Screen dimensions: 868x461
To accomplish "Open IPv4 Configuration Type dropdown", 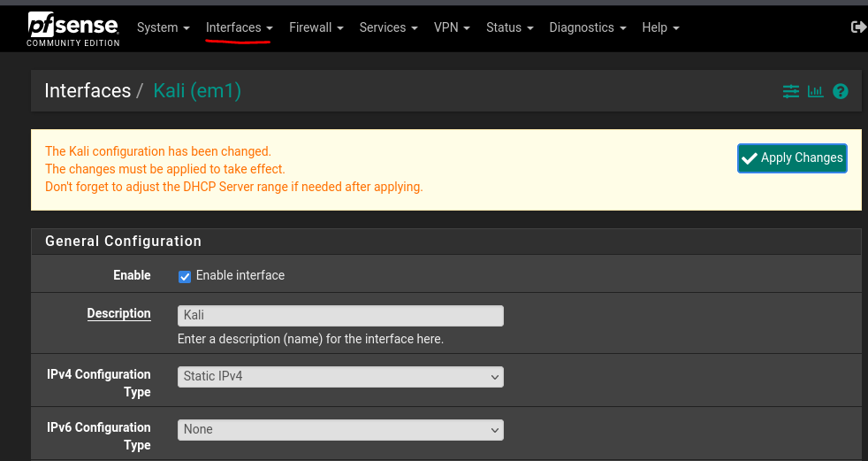I will [340, 376].
